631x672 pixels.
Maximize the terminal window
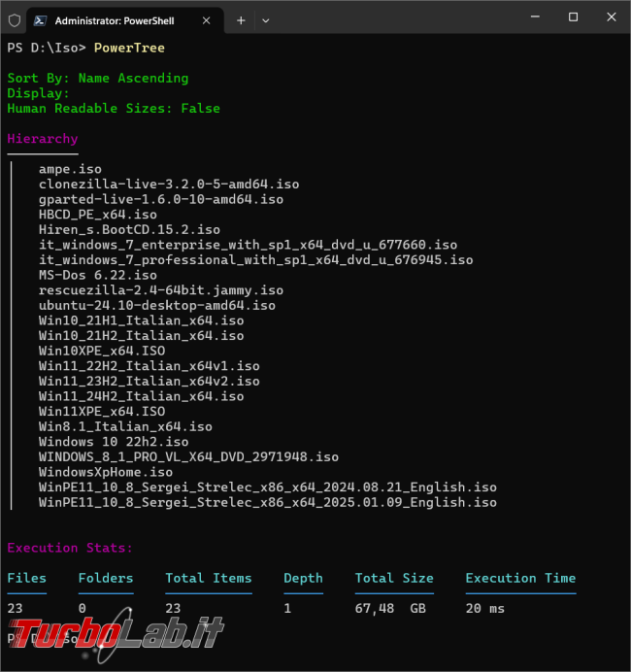573,17
